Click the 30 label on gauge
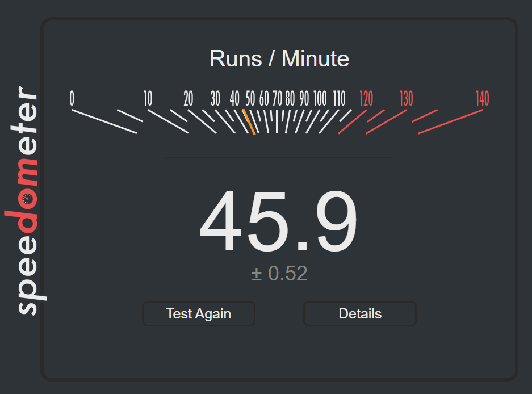This screenshot has width=532, height=394. point(215,98)
